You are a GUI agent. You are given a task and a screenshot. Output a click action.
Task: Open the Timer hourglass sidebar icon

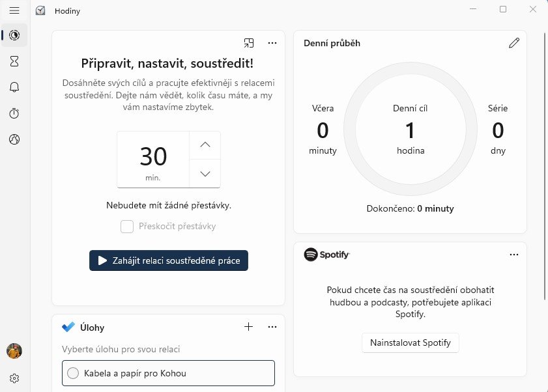14,61
